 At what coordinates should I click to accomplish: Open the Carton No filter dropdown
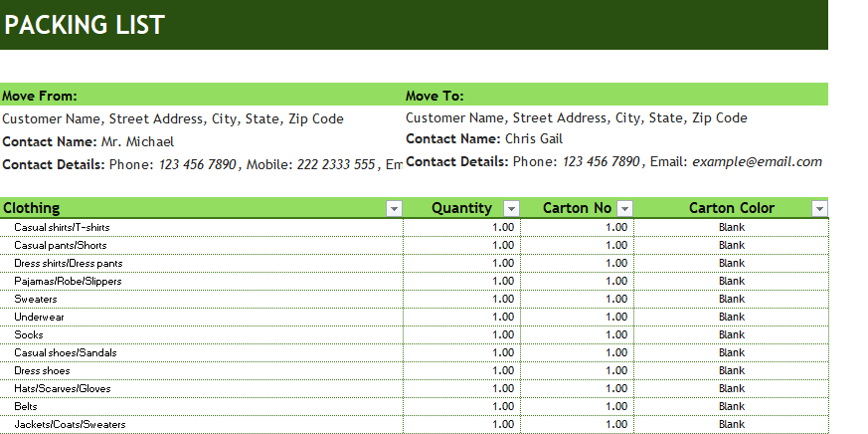click(x=625, y=208)
